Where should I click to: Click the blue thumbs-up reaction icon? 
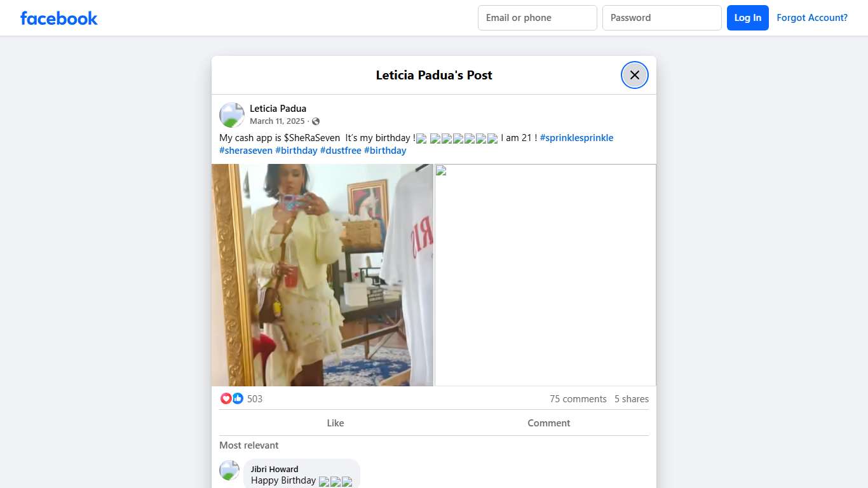point(237,398)
